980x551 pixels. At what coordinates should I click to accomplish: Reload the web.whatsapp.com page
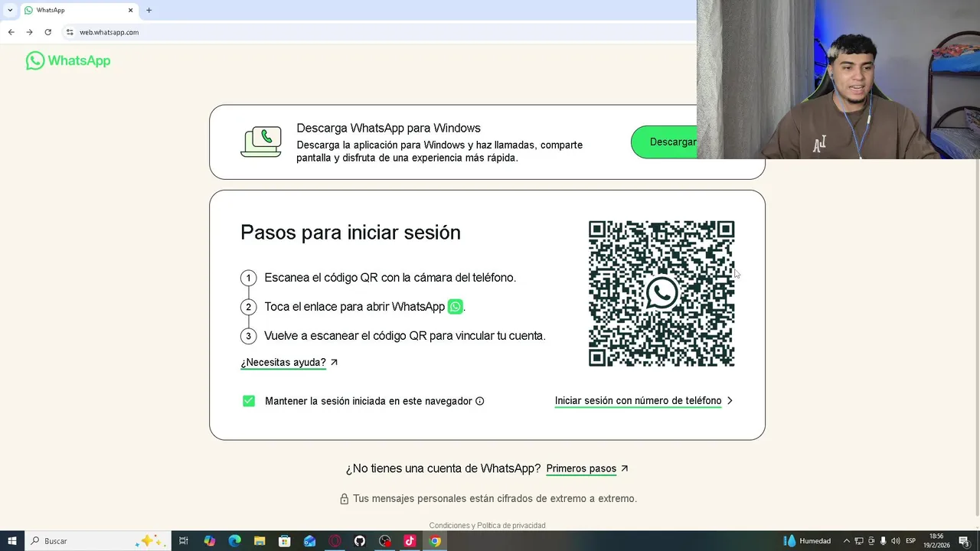click(x=48, y=32)
